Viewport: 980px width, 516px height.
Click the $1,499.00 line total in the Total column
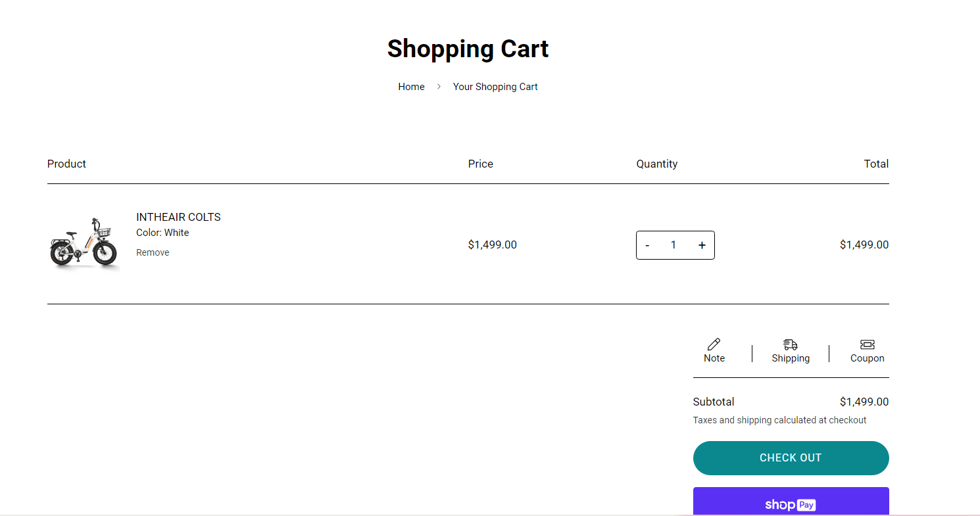(x=864, y=245)
